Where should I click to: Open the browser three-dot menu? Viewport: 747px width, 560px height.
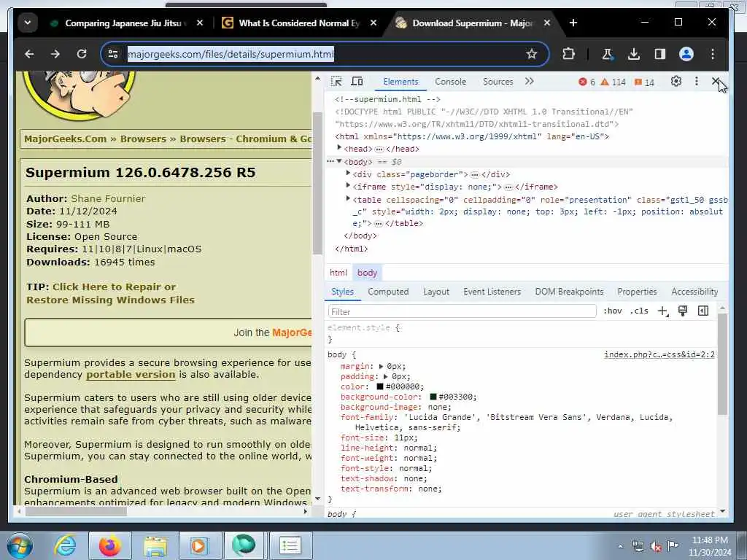[713, 54]
